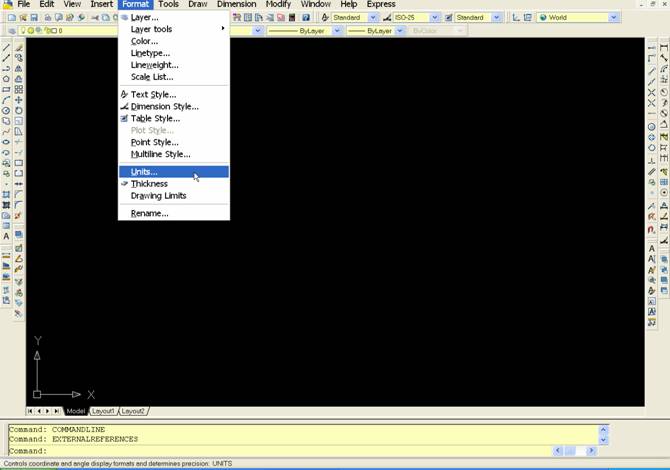Select the Erase tool in the Modify toolbar
This screenshot has width=670, height=470.
click(x=19, y=47)
